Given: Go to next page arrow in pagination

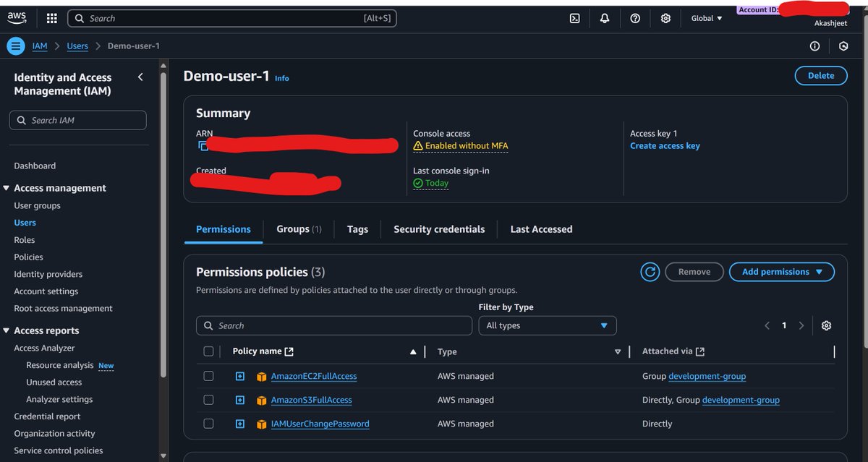Looking at the screenshot, I should [x=801, y=325].
